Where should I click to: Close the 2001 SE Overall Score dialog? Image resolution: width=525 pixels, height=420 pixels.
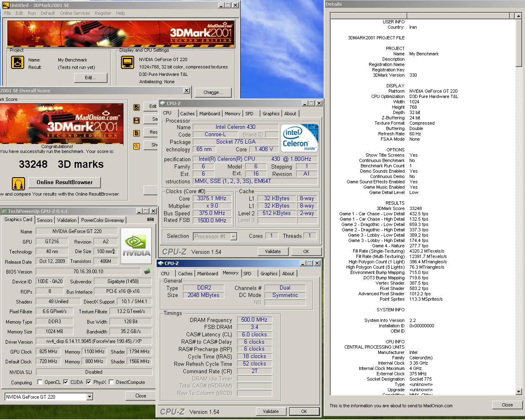187,91
